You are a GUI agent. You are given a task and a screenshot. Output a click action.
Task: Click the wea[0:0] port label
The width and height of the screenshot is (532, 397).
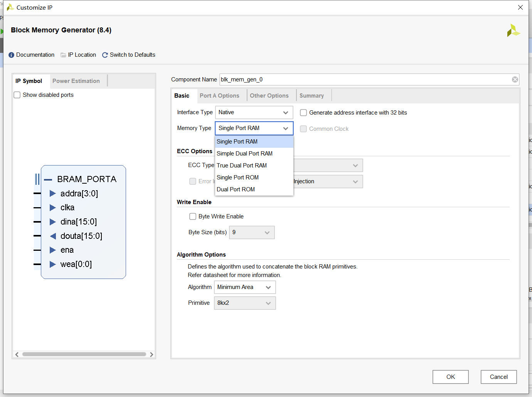76,264
